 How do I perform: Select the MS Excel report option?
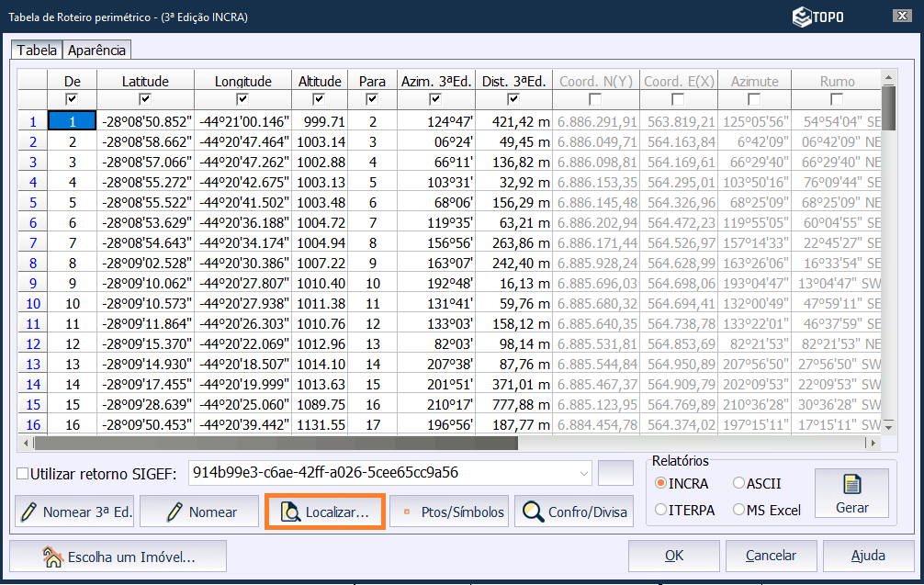pyautogui.click(x=739, y=510)
